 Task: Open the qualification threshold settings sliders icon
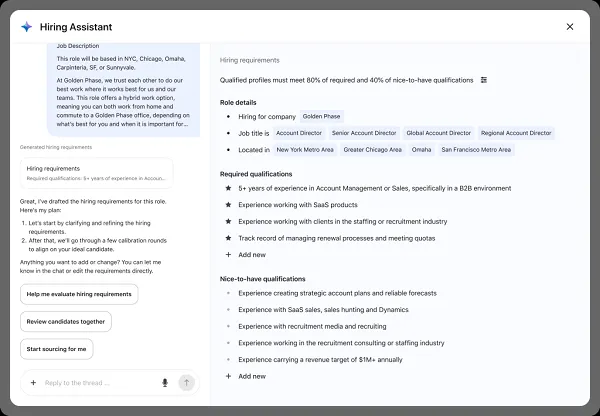click(x=484, y=80)
